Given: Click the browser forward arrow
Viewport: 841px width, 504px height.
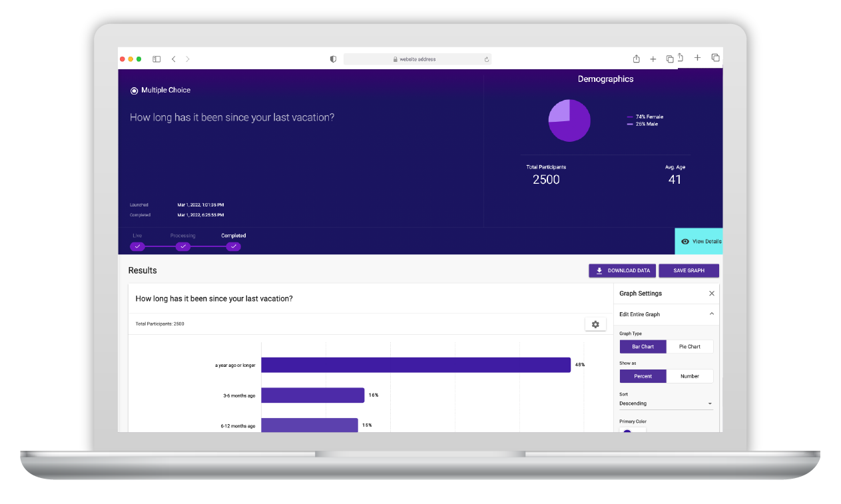Looking at the screenshot, I should click(188, 59).
